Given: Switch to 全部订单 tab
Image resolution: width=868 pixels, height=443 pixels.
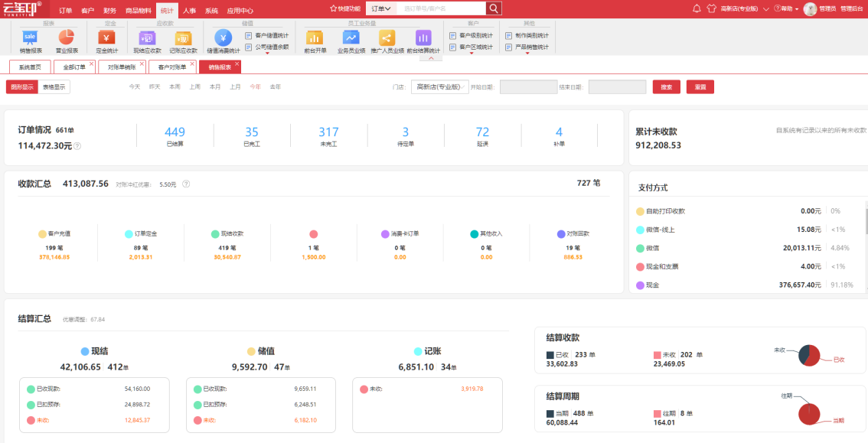Looking at the screenshot, I should [x=74, y=67].
